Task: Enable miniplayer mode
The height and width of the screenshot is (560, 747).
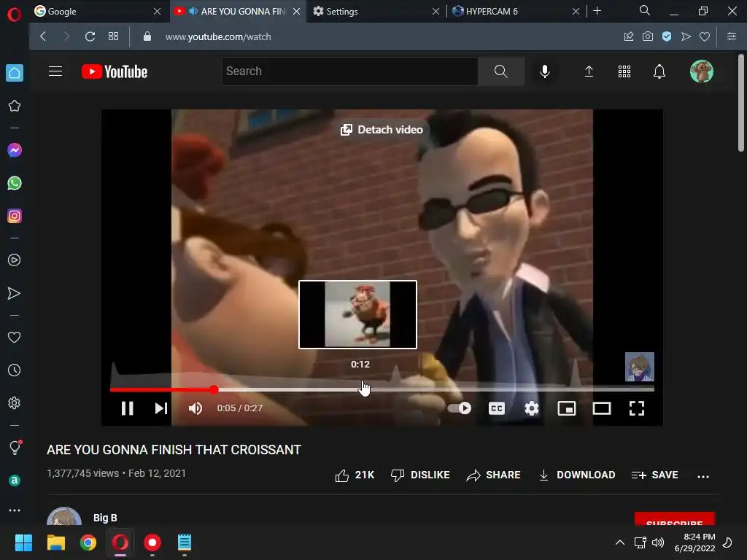Action: pyautogui.click(x=567, y=408)
